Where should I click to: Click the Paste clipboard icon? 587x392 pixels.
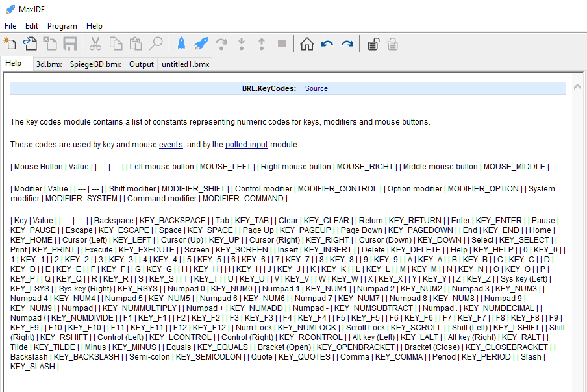pos(136,45)
